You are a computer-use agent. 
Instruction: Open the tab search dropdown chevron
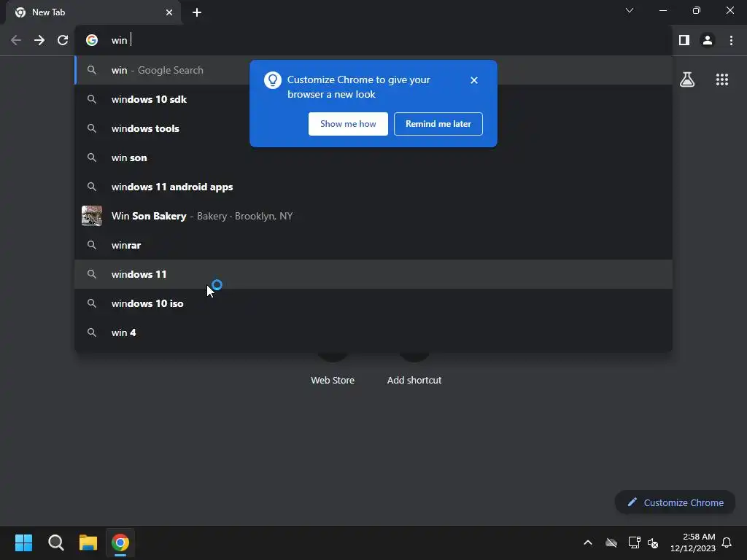pyautogui.click(x=630, y=10)
